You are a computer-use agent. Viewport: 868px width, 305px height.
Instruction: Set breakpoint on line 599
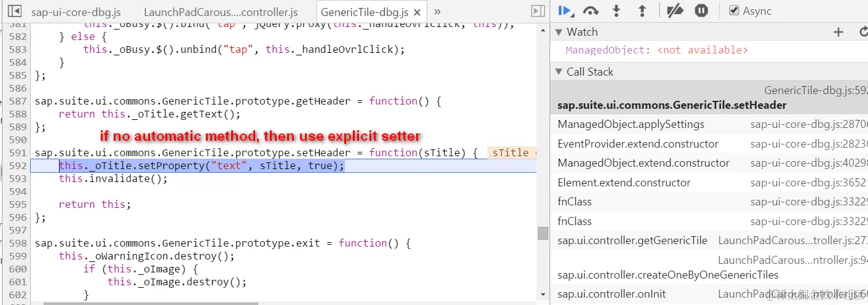(18, 256)
